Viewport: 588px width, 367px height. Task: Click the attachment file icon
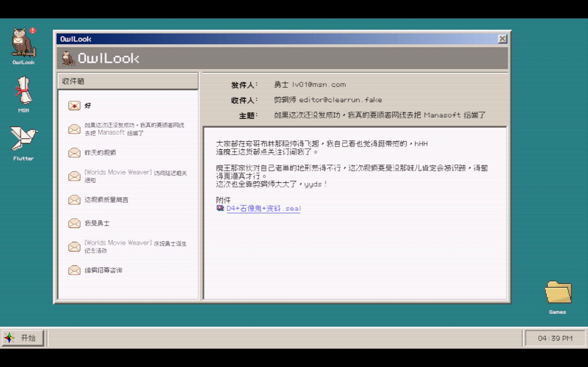pos(220,208)
